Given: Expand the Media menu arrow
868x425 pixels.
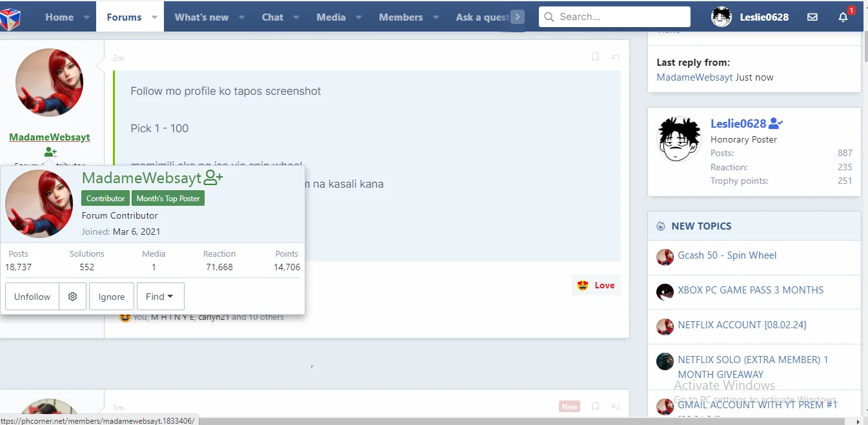Looking at the screenshot, I should [x=359, y=18].
